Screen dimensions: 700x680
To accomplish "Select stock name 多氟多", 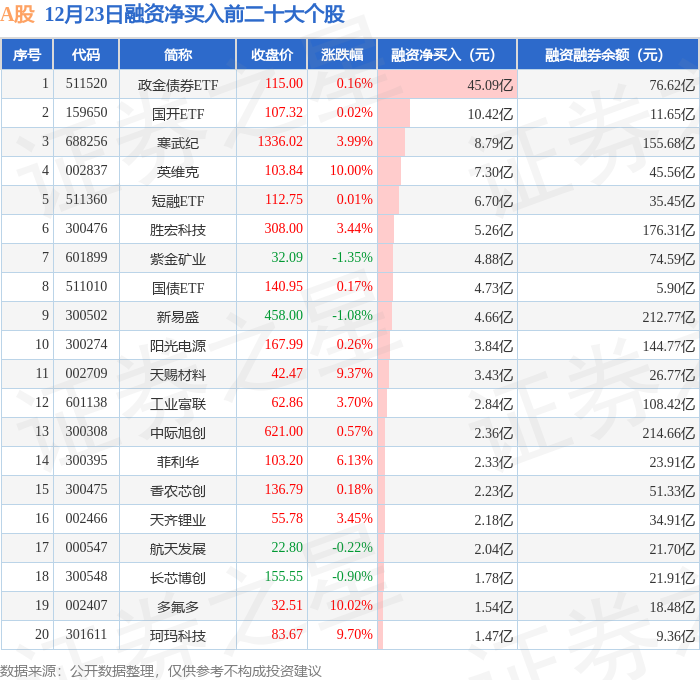I will point(178,607).
